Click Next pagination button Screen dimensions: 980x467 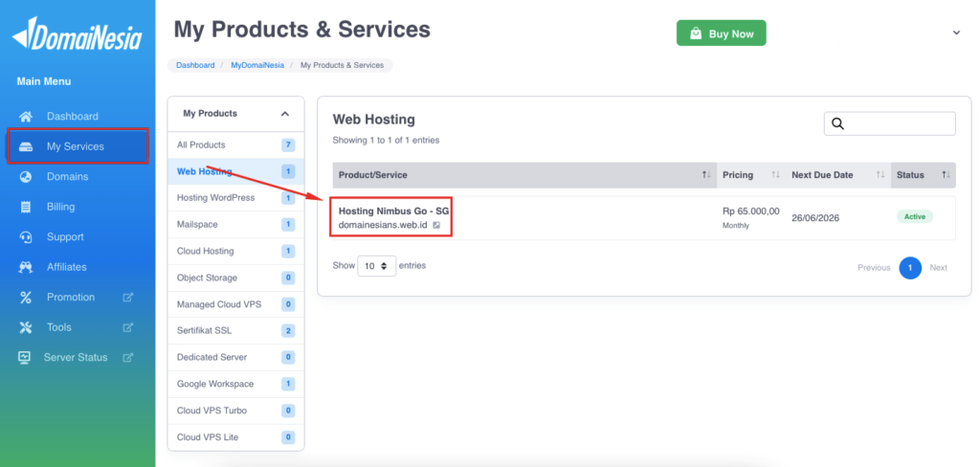point(938,268)
